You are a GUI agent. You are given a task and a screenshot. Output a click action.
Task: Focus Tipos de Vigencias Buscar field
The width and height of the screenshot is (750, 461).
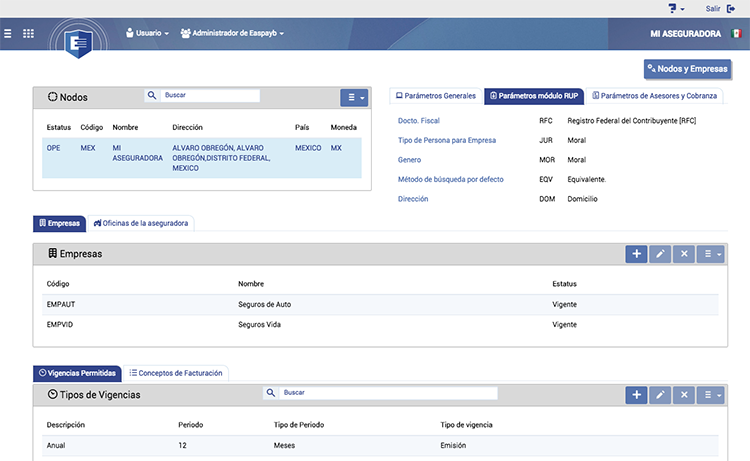pos(388,393)
